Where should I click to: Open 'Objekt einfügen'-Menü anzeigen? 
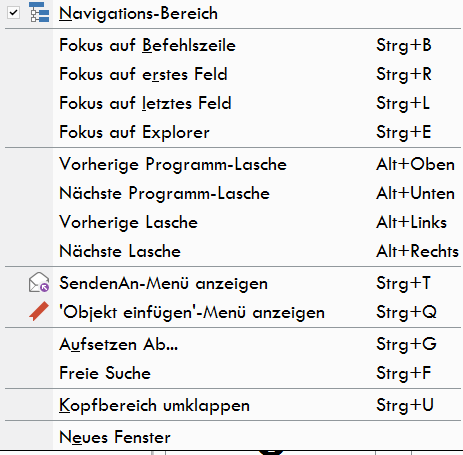[233, 312]
